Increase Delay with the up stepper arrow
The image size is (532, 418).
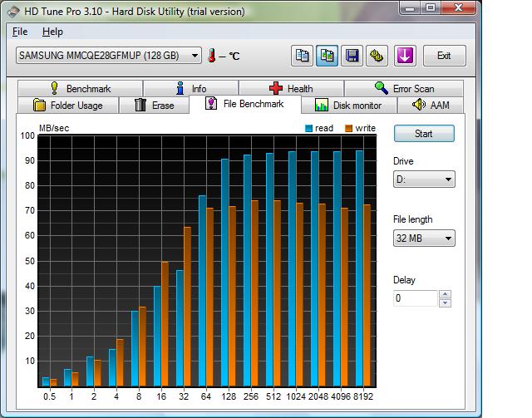(446, 294)
